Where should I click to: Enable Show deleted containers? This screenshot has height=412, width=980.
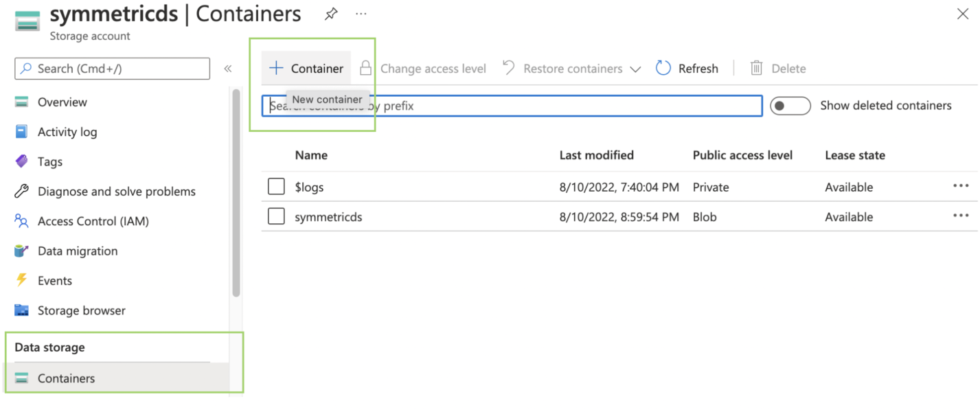pos(790,105)
